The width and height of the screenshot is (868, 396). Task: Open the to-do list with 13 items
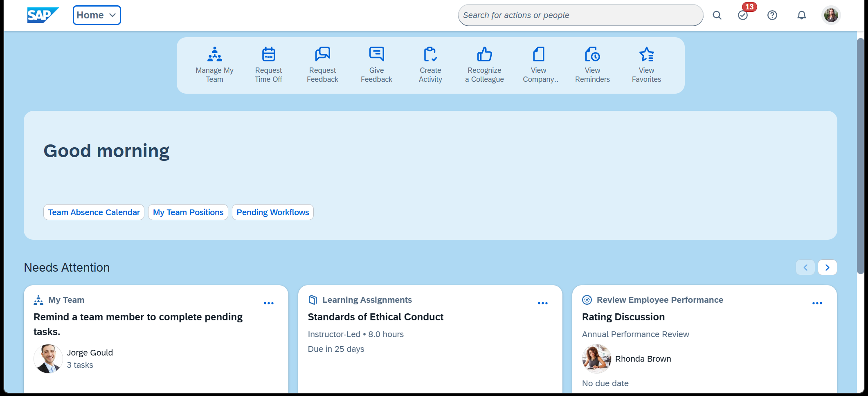click(743, 15)
